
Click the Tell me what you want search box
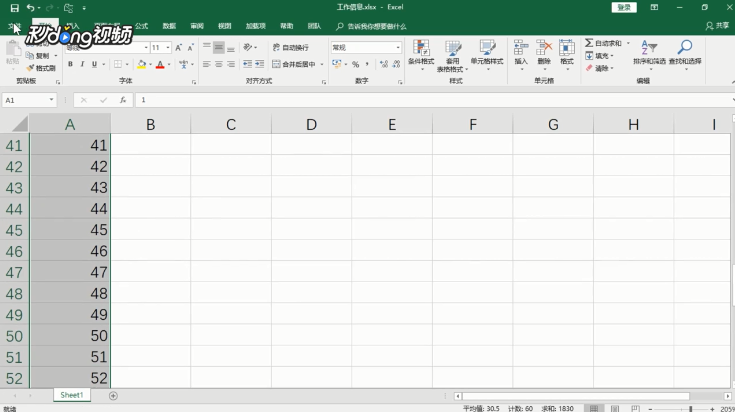(371, 27)
